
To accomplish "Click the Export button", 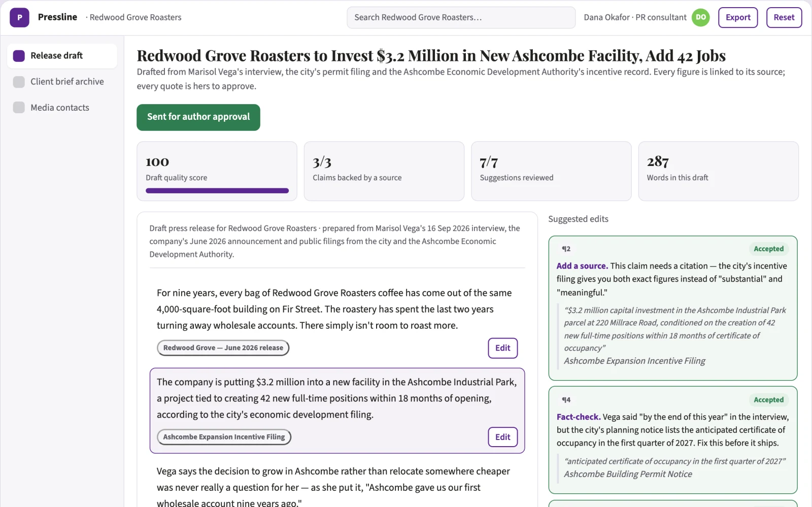I will pyautogui.click(x=738, y=17).
